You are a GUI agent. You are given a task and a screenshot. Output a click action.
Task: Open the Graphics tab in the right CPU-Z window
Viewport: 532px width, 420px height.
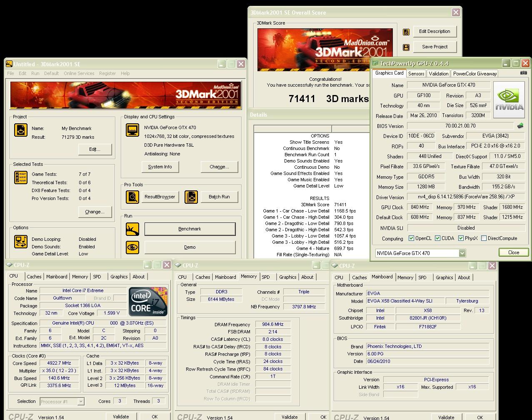click(445, 277)
